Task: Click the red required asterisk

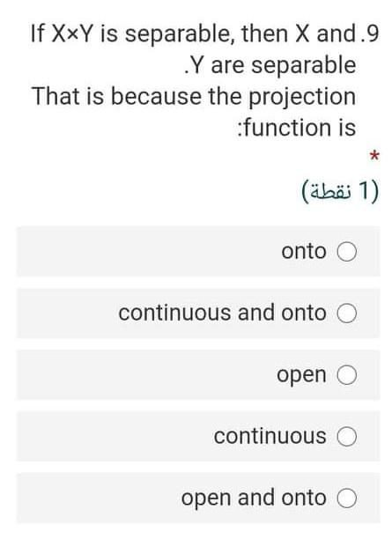Action: (x=374, y=157)
